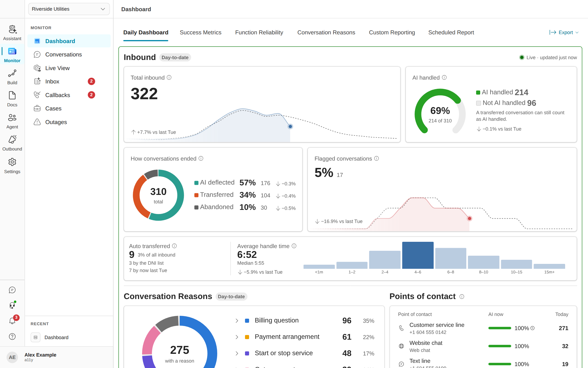Click info icon beside Auto transferred
The image size is (588, 368).
tap(174, 246)
